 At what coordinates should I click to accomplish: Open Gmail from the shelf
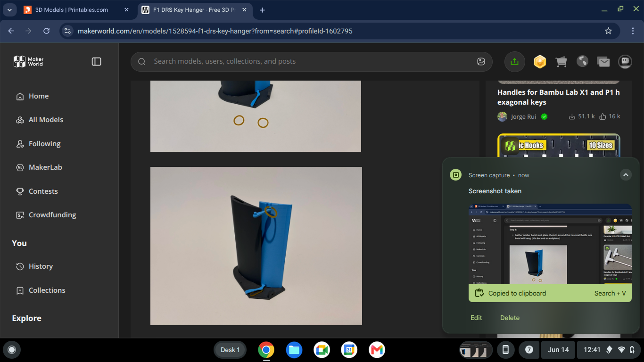coord(377,350)
